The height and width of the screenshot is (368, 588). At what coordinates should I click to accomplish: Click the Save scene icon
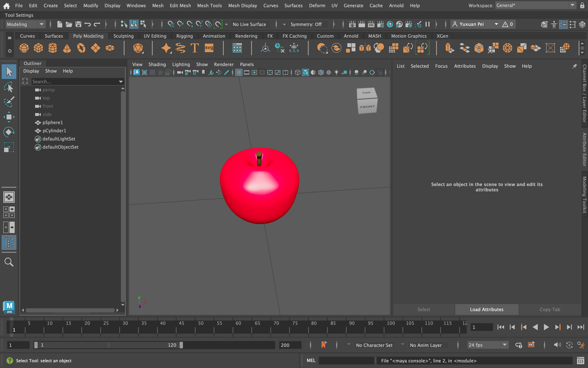pos(78,24)
